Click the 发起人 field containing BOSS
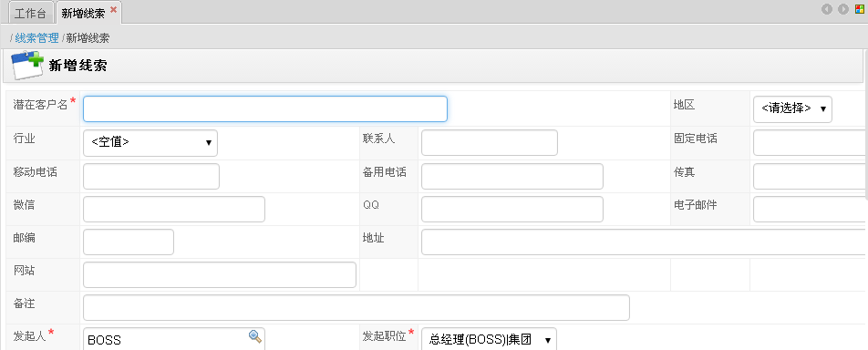Viewport: 868px width, 350px height. (174, 339)
